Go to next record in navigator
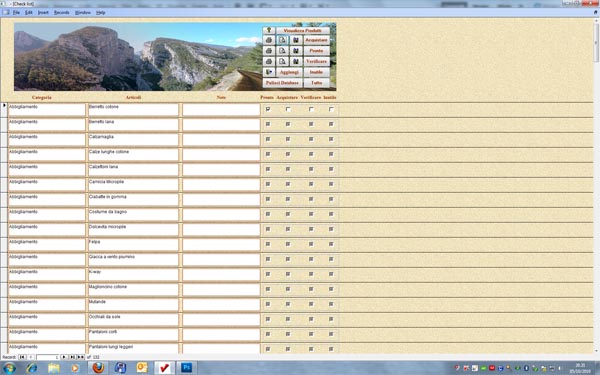This screenshot has height=375, width=600. click(x=64, y=357)
